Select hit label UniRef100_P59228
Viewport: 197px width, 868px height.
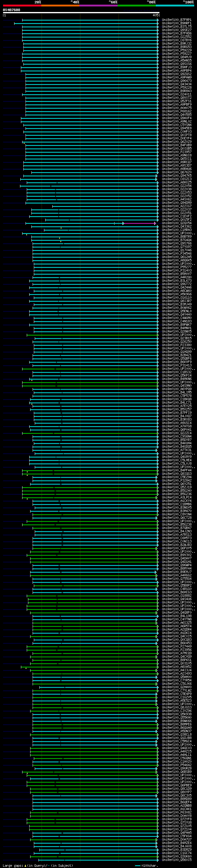tap(176, 88)
